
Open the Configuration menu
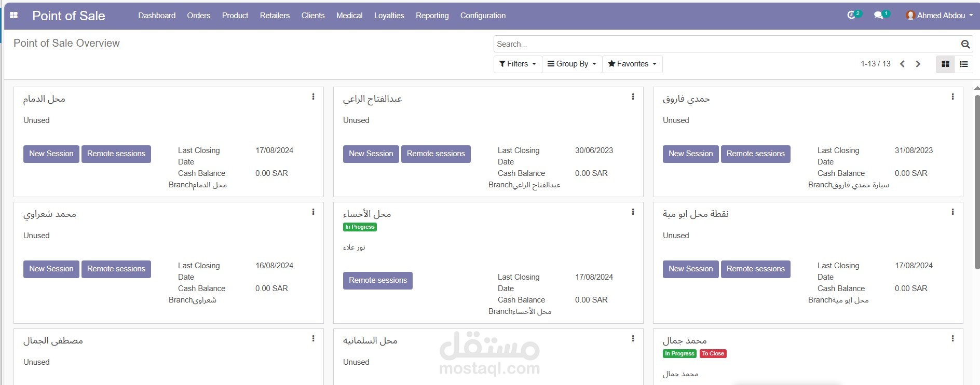click(483, 16)
